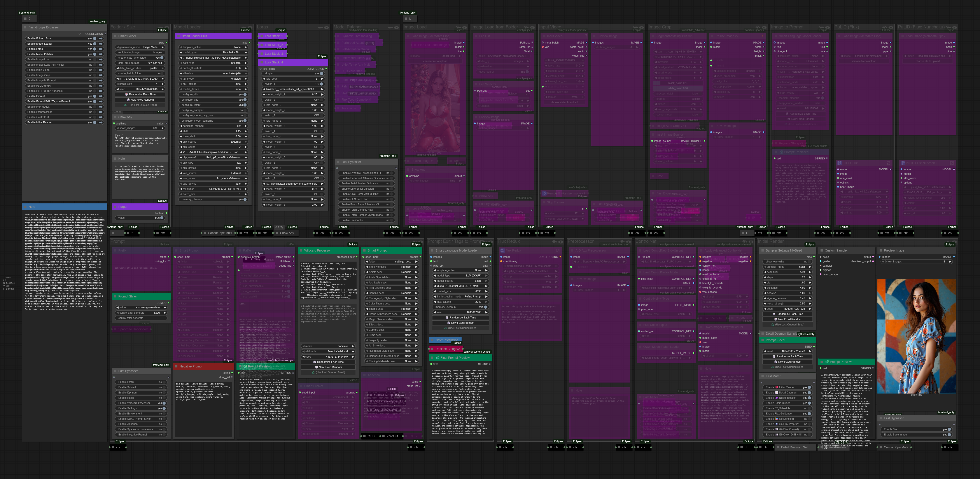This screenshot has height=479, width=980.
Task: Collapse the Smart Loader Plus node via title dot
Action: click(178, 36)
